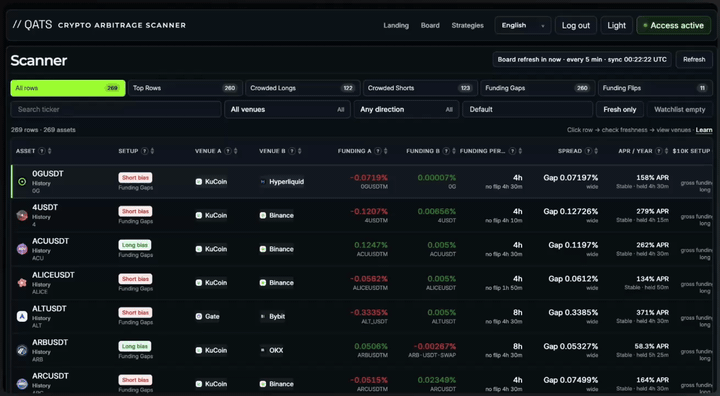Switch to the Funding Gaps tab
This screenshot has width=720, height=396.
[x=538, y=88]
